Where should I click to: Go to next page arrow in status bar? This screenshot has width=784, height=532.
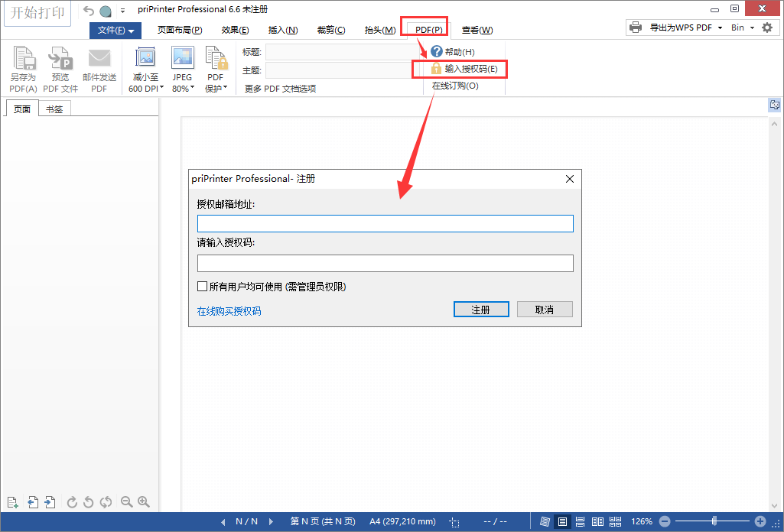pos(271,521)
